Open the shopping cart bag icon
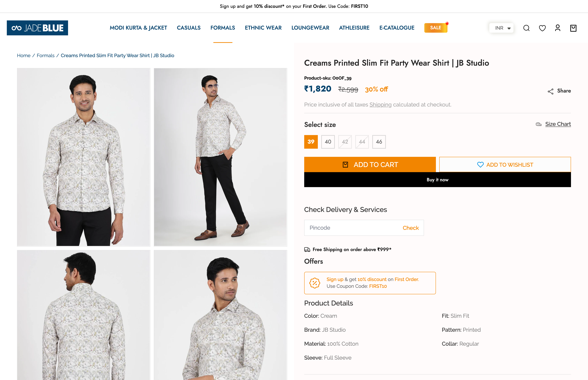The image size is (588, 380). pyautogui.click(x=573, y=28)
